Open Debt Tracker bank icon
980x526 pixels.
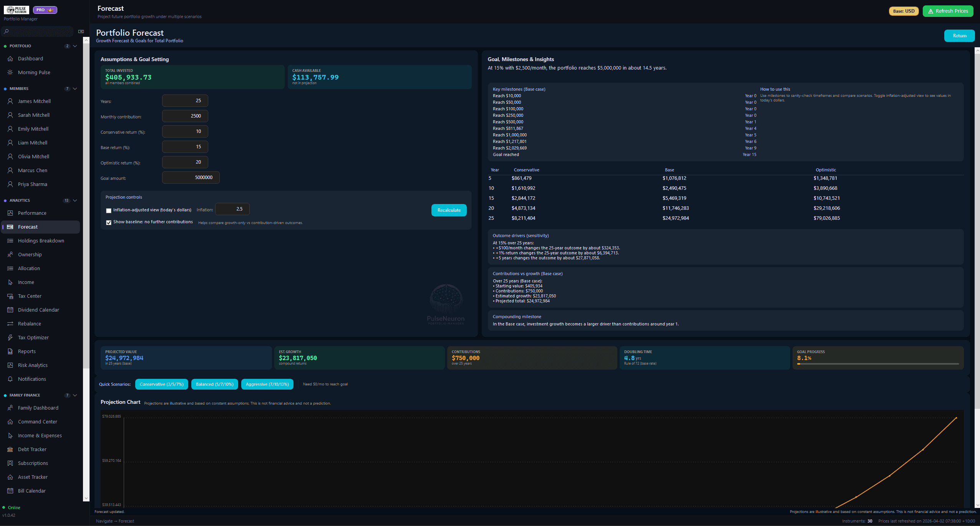[10, 450]
